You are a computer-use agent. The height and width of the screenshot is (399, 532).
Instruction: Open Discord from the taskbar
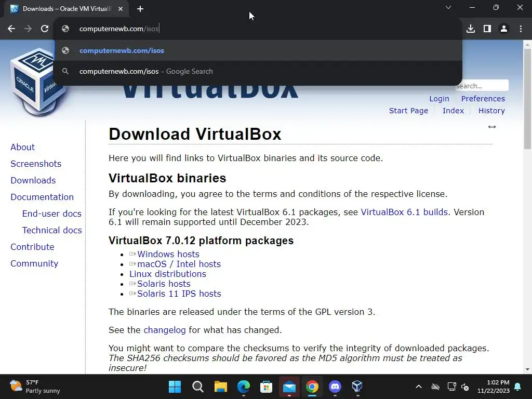point(335,387)
